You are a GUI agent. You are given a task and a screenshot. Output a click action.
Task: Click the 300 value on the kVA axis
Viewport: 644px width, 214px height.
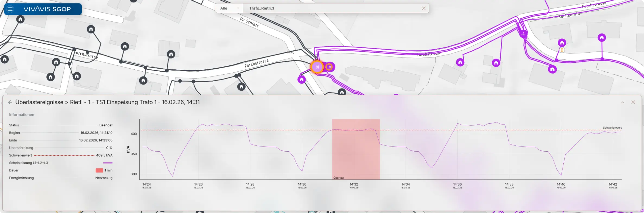coord(134,174)
